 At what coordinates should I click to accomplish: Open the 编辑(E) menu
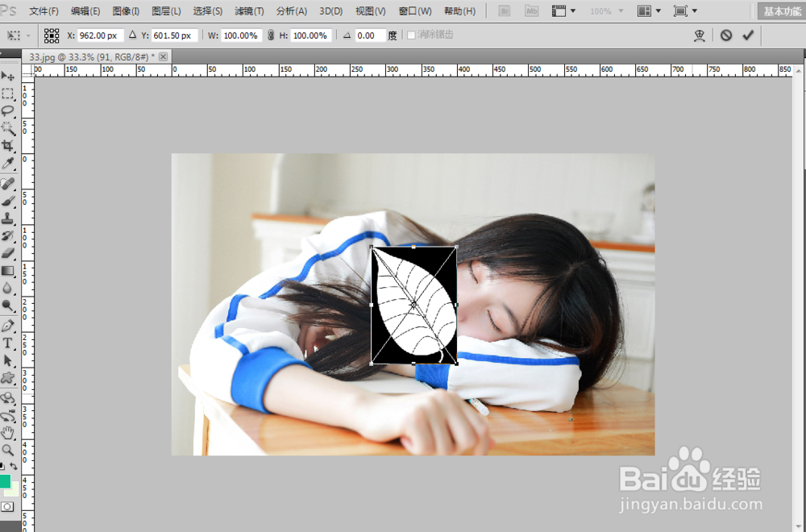pyautogui.click(x=85, y=10)
